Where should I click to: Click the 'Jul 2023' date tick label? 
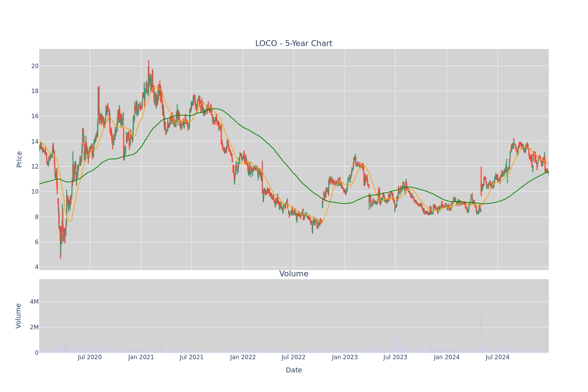coord(395,357)
